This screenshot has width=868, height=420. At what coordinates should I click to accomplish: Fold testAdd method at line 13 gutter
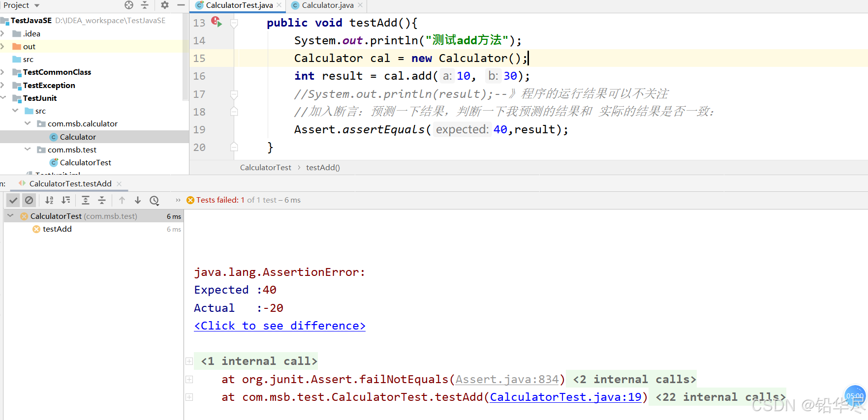(234, 23)
